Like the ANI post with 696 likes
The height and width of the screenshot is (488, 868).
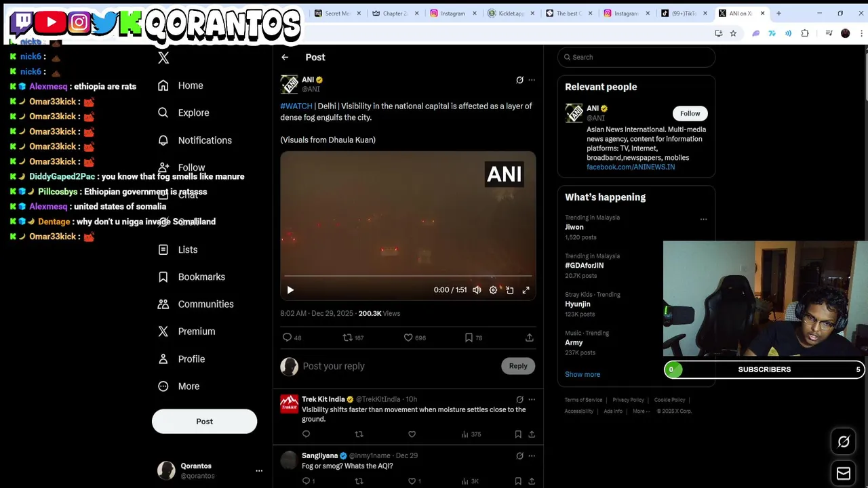[x=414, y=338]
